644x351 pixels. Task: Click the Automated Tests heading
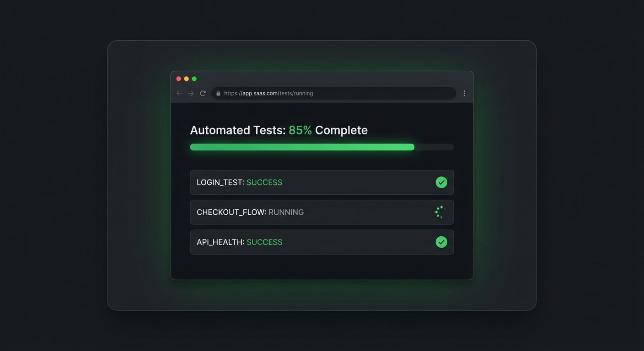coord(279,130)
